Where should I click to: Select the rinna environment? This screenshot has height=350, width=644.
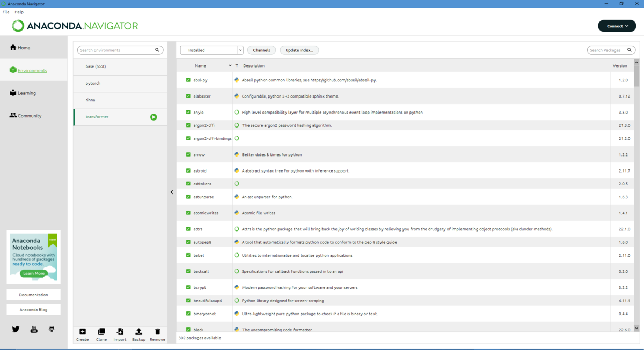pos(120,100)
